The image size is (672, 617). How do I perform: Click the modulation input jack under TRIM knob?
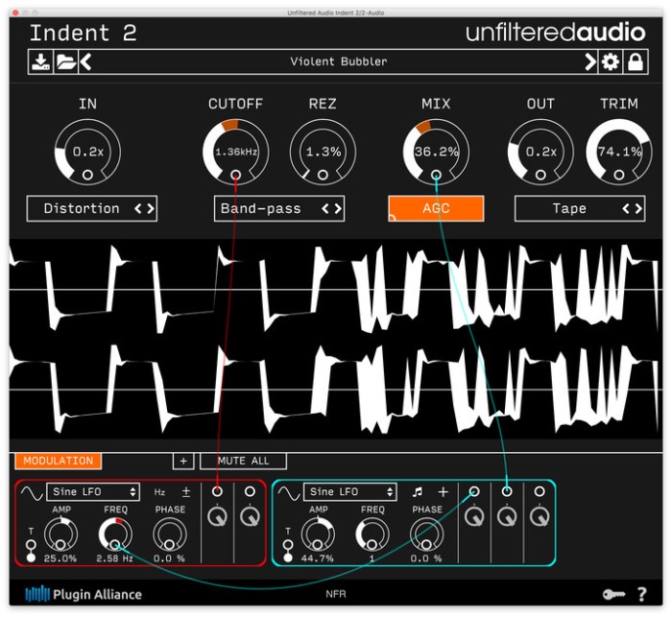coord(619,175)
